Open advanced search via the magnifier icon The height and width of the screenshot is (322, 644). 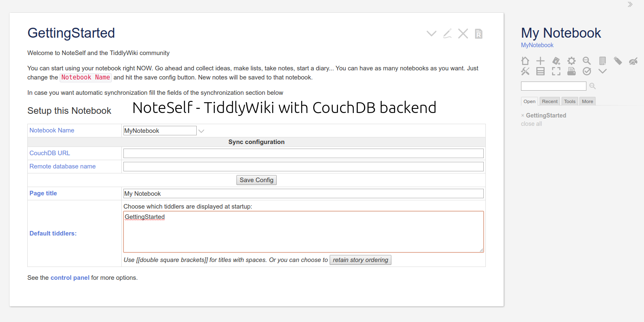(x=587, y=61)
